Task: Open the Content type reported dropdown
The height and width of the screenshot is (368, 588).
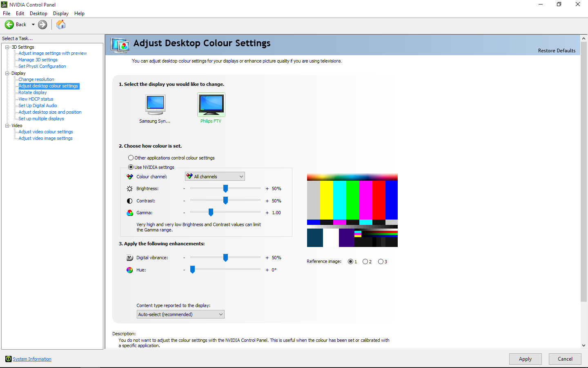Action: point(180,314)
